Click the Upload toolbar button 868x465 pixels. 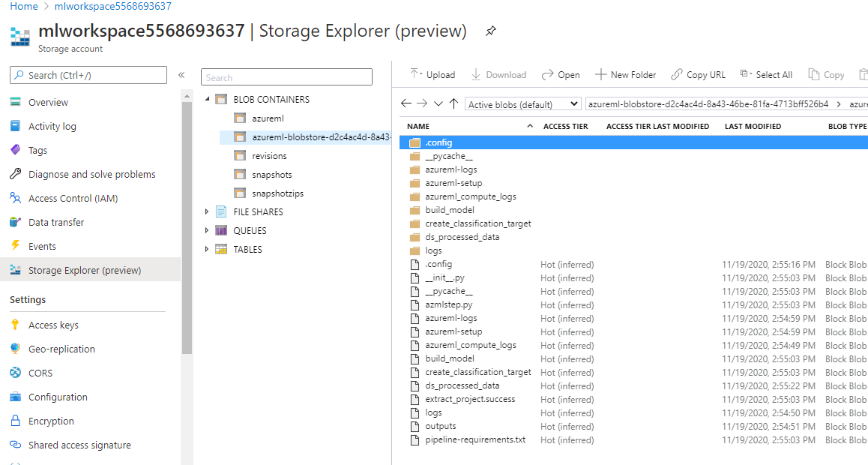pos(433,75)
